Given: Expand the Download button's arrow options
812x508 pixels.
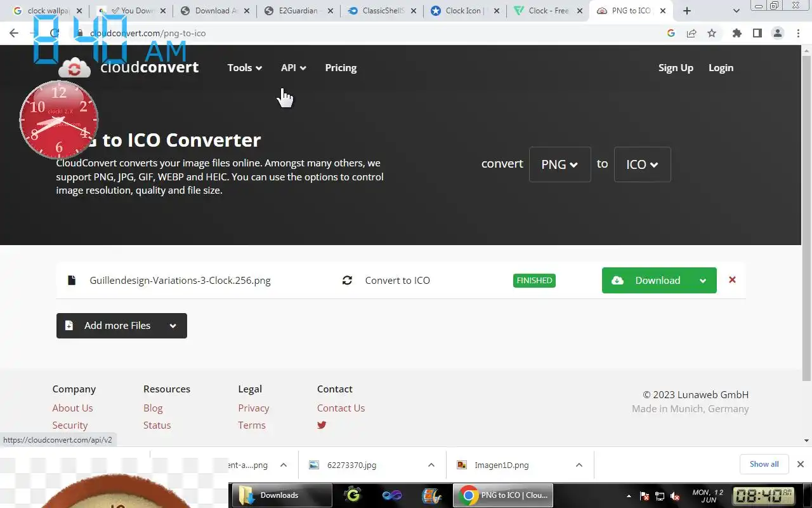Looking at the screenshot, I should click(703, 281).
